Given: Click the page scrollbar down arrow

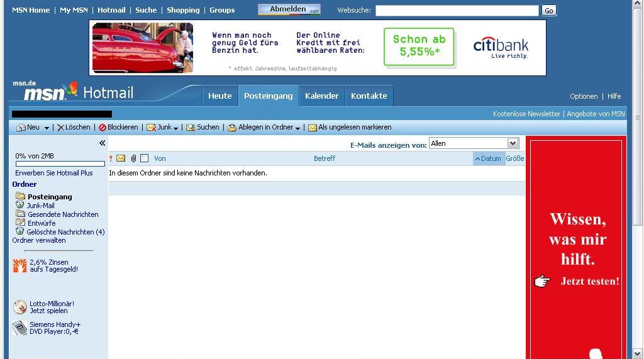Looking at the screenshot, I should (x=638, y=354).
